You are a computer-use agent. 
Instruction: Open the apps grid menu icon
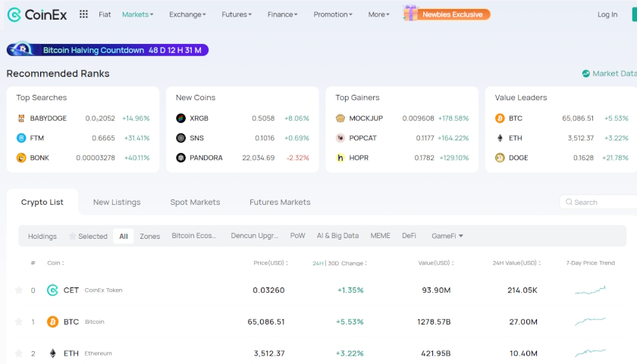click(x=83, y=14)
